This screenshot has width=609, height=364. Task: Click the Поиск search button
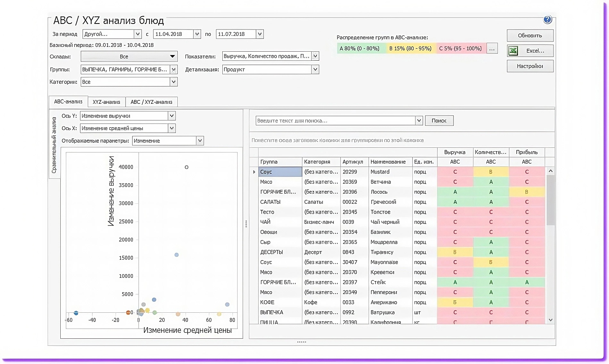click(x=439, y=121)
